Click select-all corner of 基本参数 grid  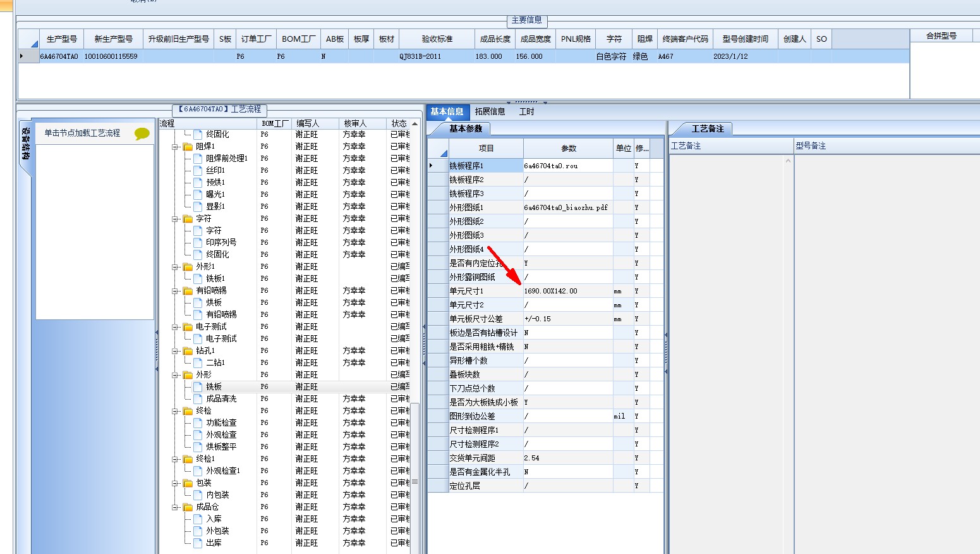tap(439, 149)
